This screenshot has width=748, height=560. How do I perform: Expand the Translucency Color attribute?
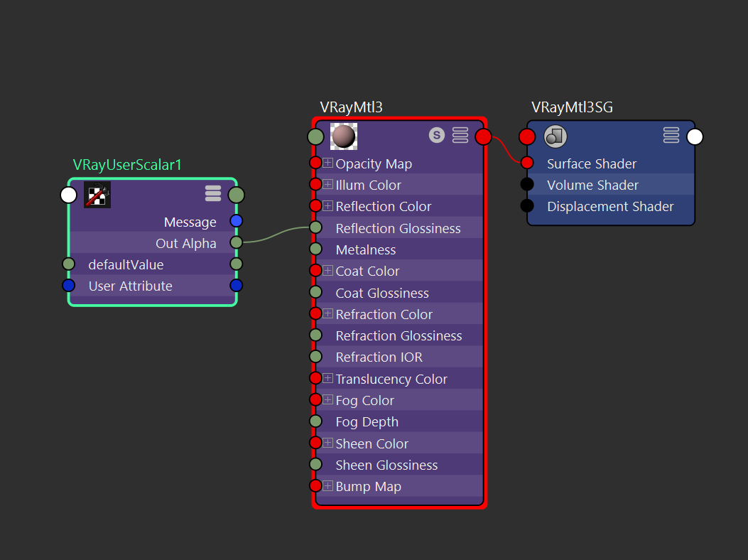pos(327,378)
